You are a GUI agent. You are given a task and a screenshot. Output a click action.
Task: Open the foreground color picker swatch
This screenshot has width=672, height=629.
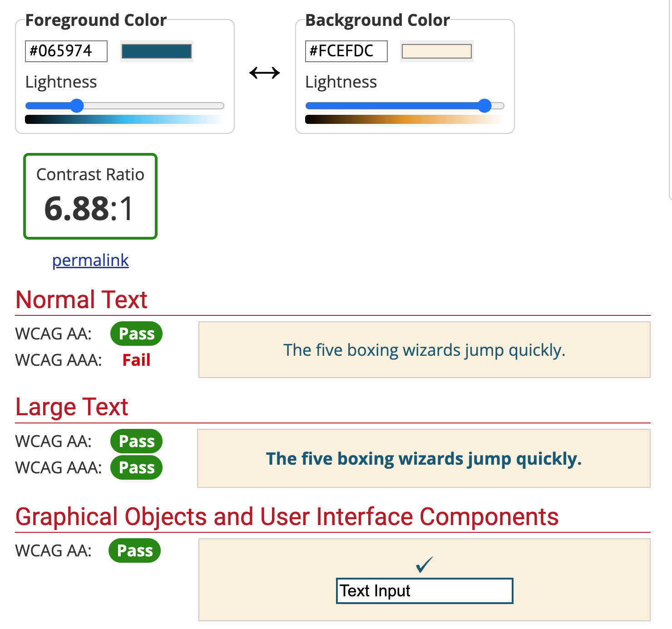(157, 51)
